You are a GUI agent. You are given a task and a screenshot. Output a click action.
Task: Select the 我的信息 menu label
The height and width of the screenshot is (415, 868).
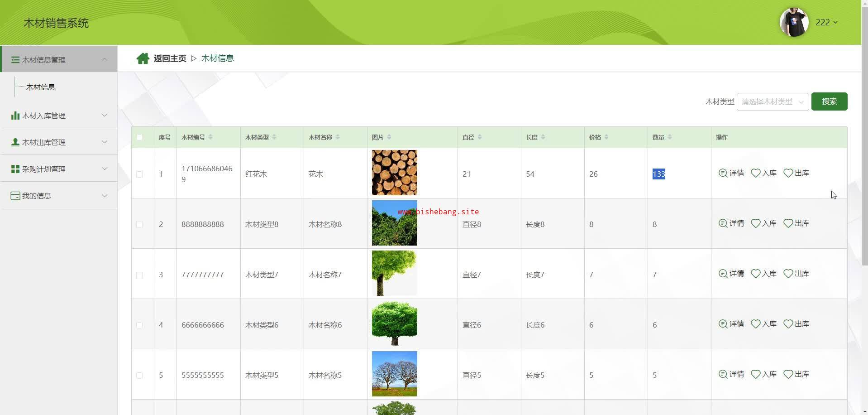[x=37, y=196]
